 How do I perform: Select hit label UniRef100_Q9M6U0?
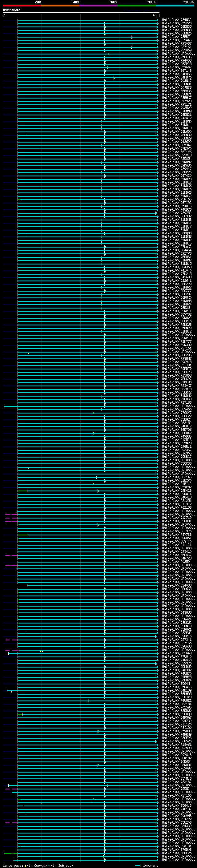coord(177,165)
